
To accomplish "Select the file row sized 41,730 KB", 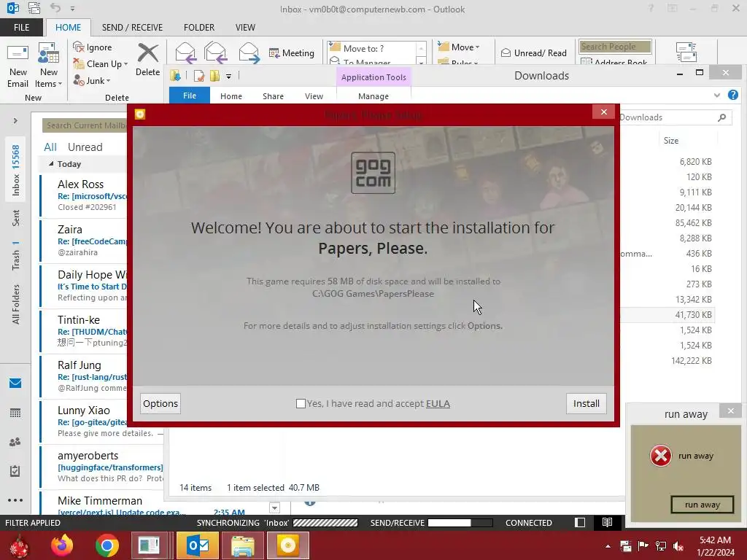I will (667, 315).
